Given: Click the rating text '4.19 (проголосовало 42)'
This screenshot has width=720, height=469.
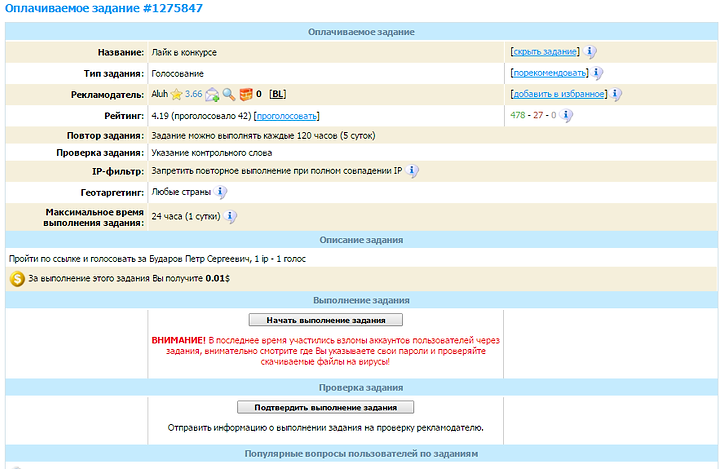Looking at the screenshot, I should click(x=202, y=116).
